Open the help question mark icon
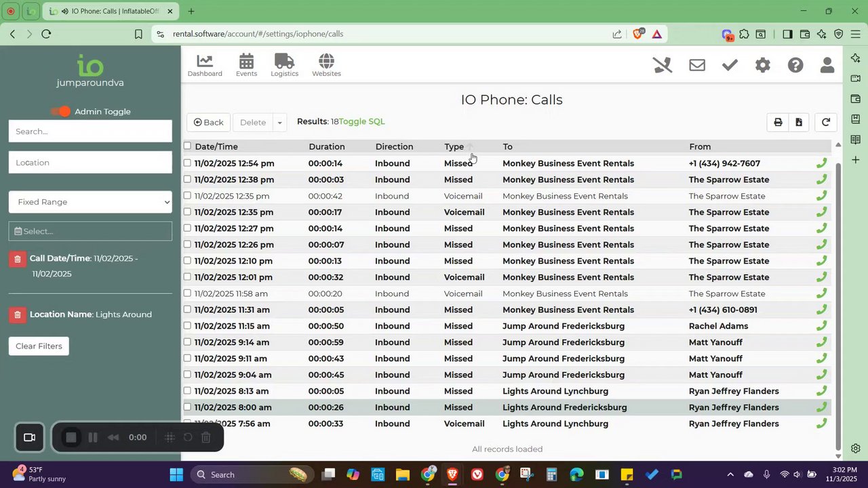The height and width of the screenshot is (488, 868). pos(795,65)
